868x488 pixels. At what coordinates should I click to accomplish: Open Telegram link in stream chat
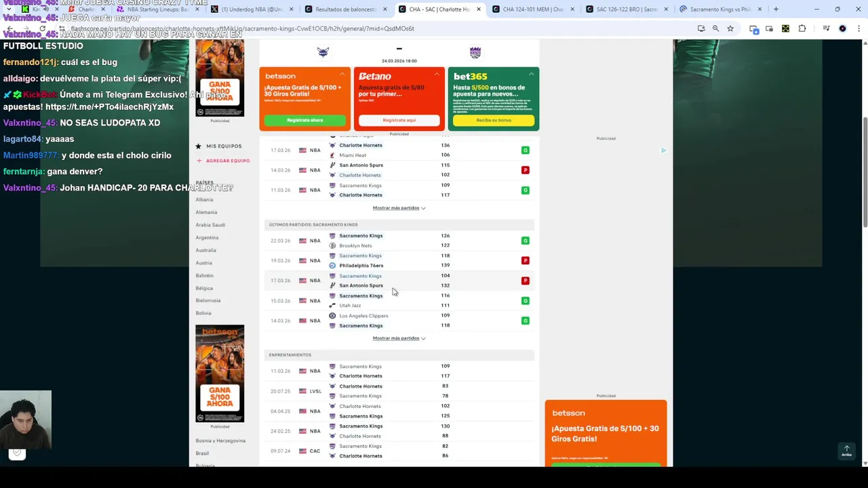pyautogui.click(x=110, y=107)
